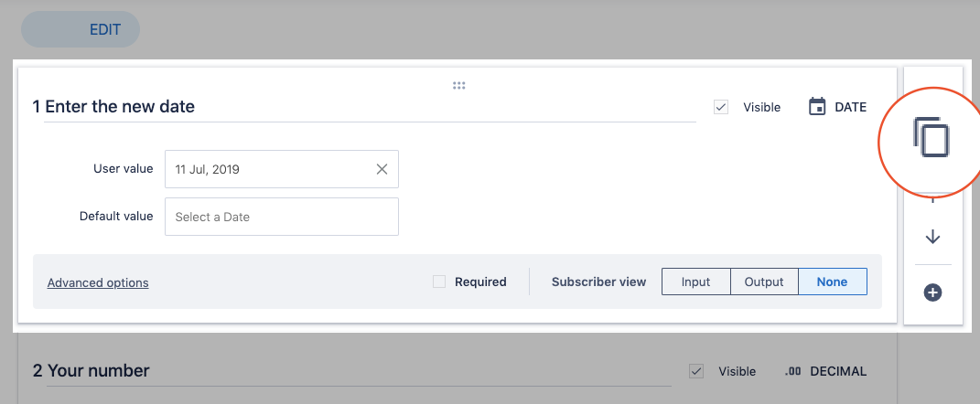Select None for Subscriber view

(x=832, y=282)
